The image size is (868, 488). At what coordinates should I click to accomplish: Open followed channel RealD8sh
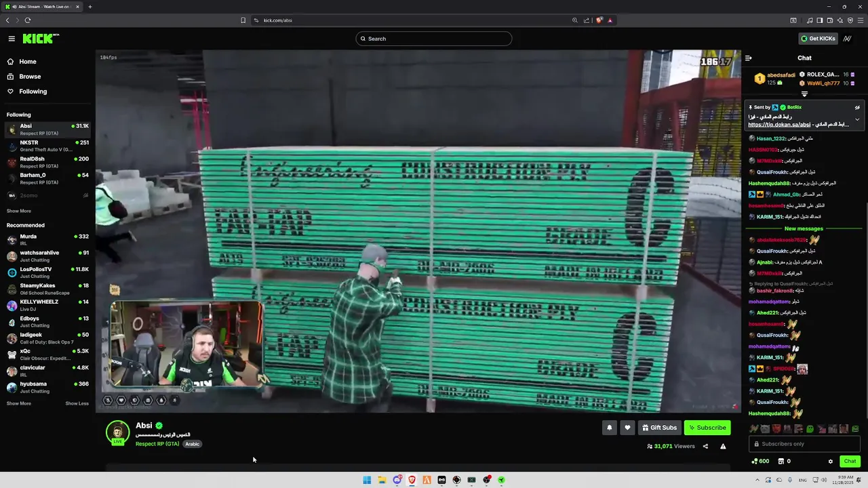[x=47, y=162]
